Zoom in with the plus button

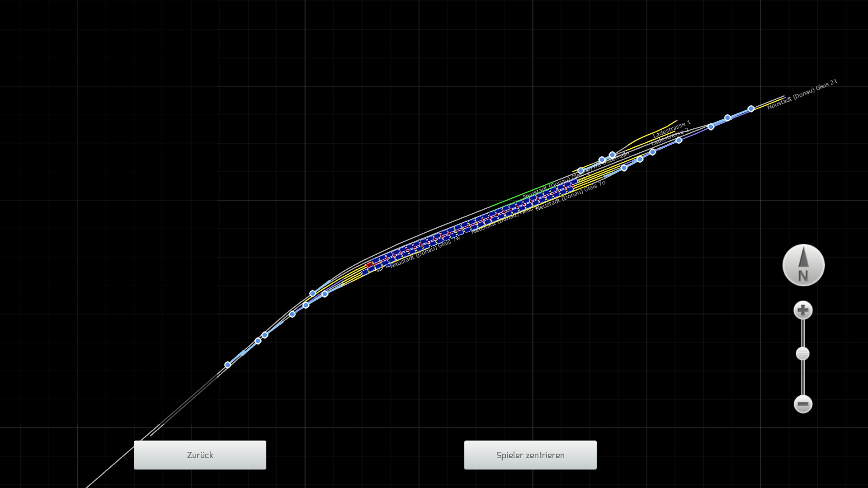[803, 310]
